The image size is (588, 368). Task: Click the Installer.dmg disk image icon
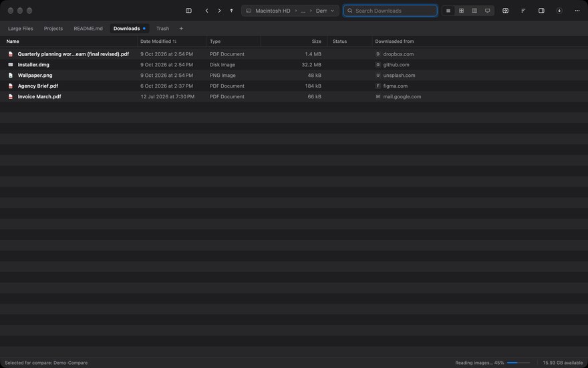[11, 65]
